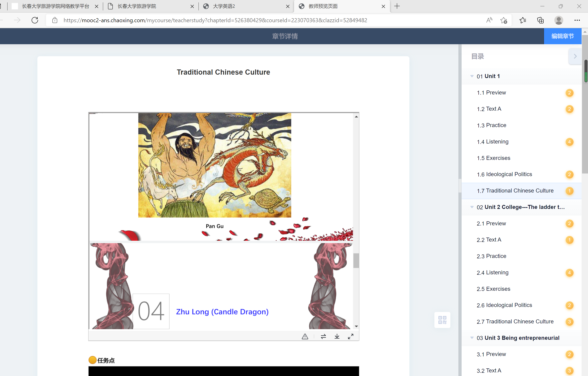
Task: Close the 长春大学旅游学院 tab
Action: click(192, 6)
